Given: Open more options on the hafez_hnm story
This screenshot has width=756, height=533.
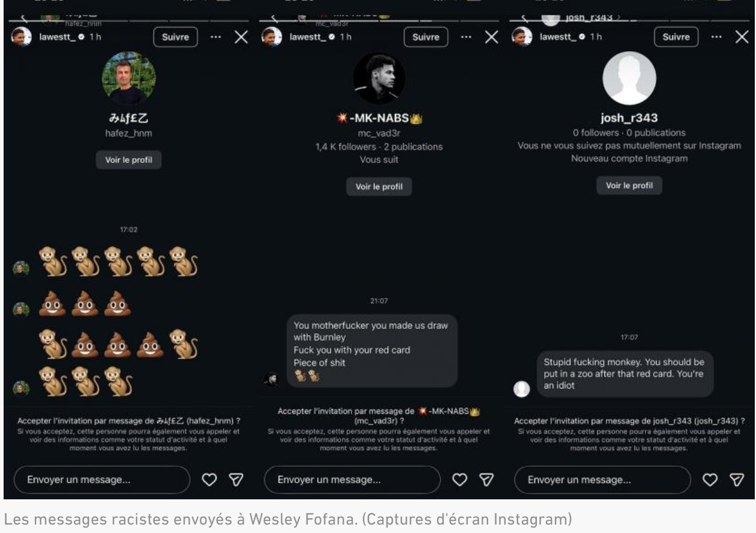Looking at the screenshot, I should (x=215, y=37).
